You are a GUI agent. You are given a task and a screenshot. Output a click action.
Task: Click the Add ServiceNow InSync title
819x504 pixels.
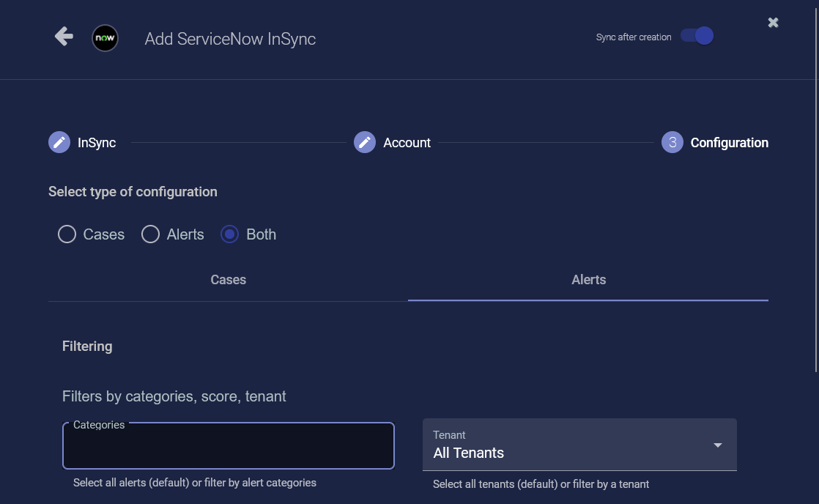(x=230, y=39)
